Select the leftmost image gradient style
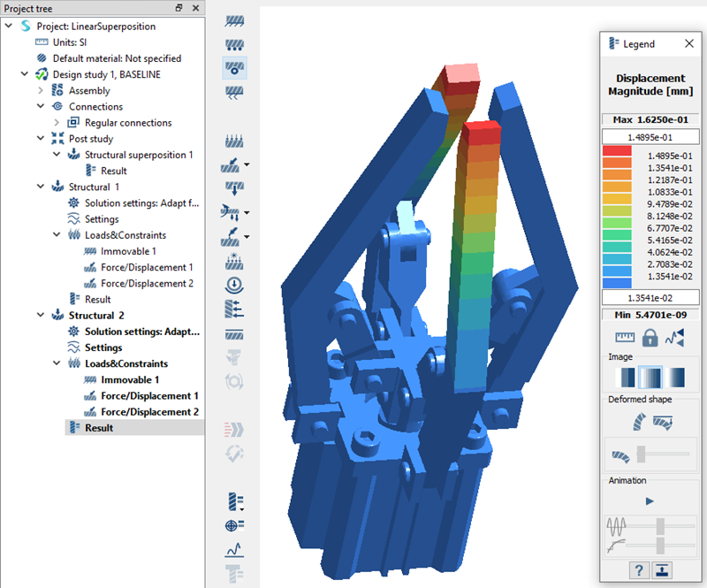The width and height of the screenshot is (707, 588). point(624,378)
